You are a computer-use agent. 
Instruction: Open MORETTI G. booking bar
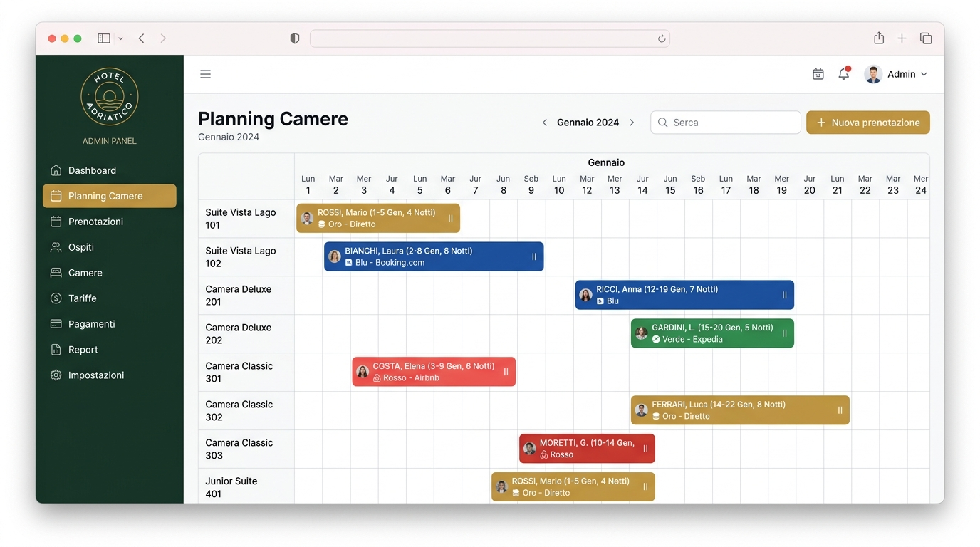click(x=587, y=449)
